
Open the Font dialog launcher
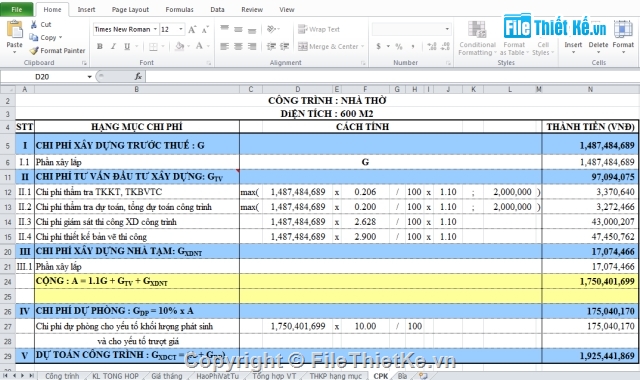(209, 63)
